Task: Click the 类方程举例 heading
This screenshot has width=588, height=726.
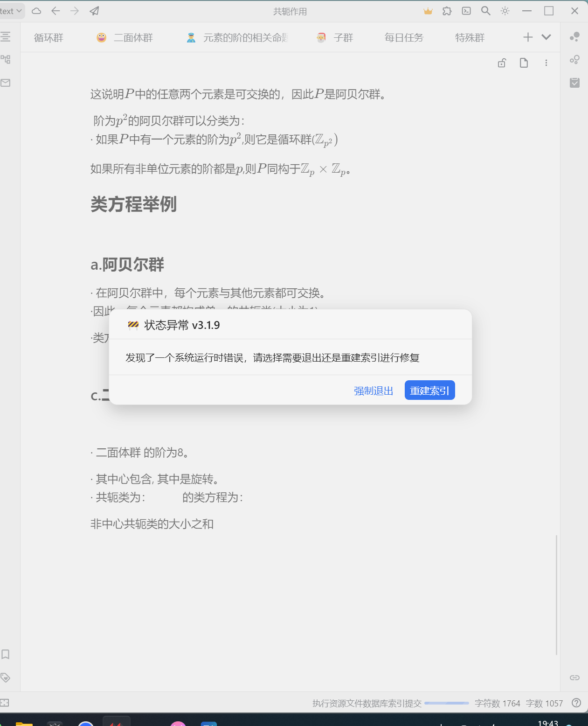Action: coord(133,204)
